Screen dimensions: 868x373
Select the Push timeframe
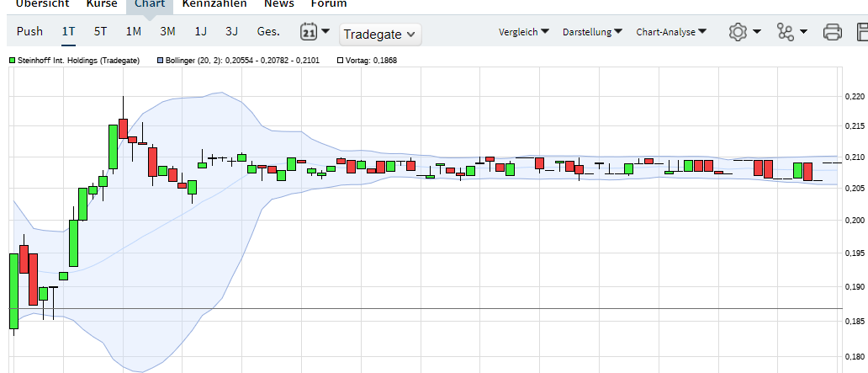pyautogui.click(x=29, y=32)
